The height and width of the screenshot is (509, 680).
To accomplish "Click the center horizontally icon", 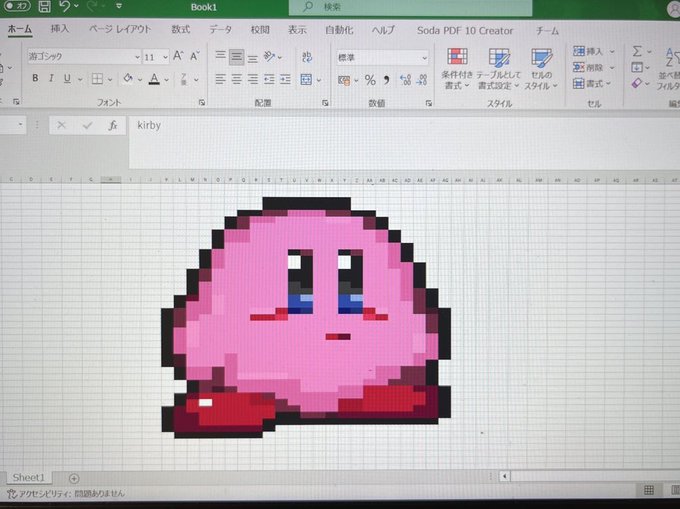I will pyautogui.click(x=237, y=79).
